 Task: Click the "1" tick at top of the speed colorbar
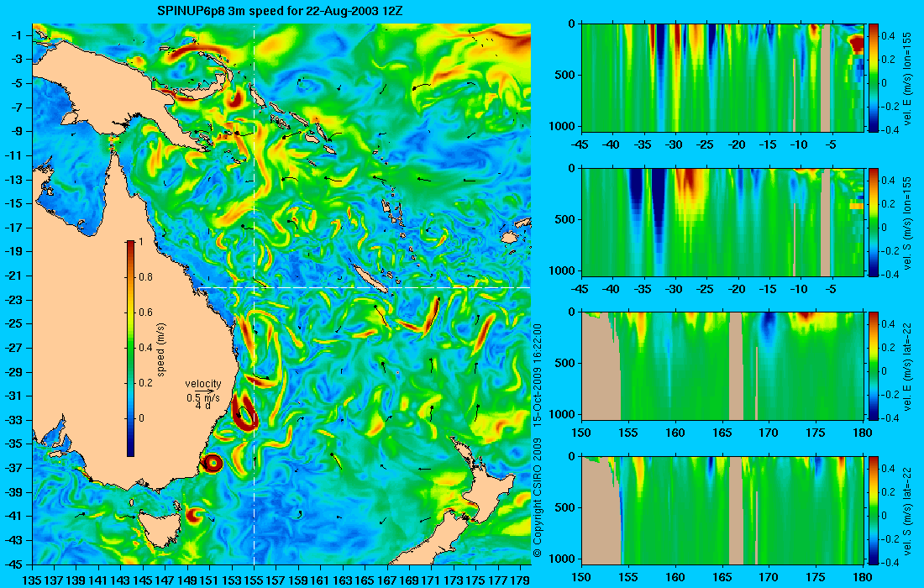(140, 242)
